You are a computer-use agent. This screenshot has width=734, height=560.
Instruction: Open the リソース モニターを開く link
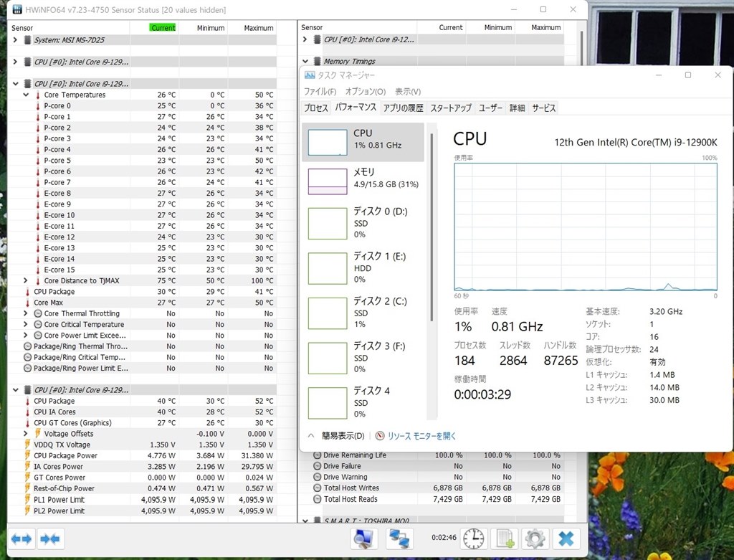click(421, 436)
